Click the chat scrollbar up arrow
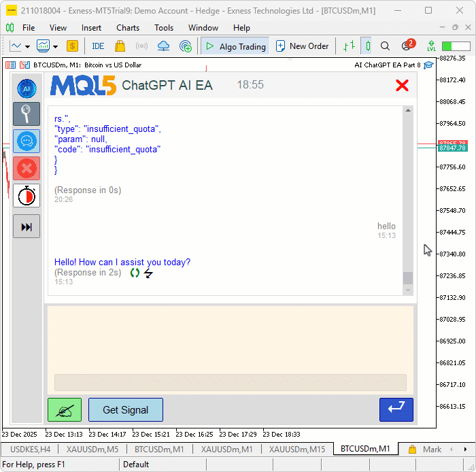Image resolution: width=476 pixels, height=472 pixels. coord(408,110)
